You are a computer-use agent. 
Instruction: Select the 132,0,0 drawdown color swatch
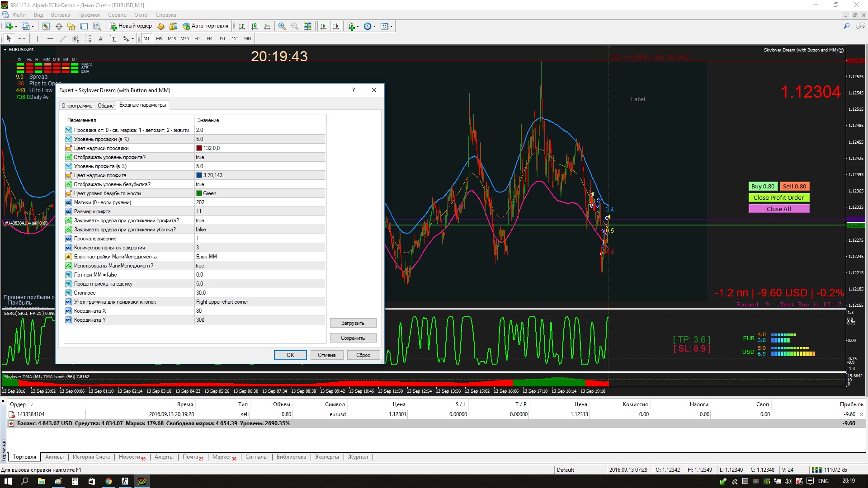point(199,148)
